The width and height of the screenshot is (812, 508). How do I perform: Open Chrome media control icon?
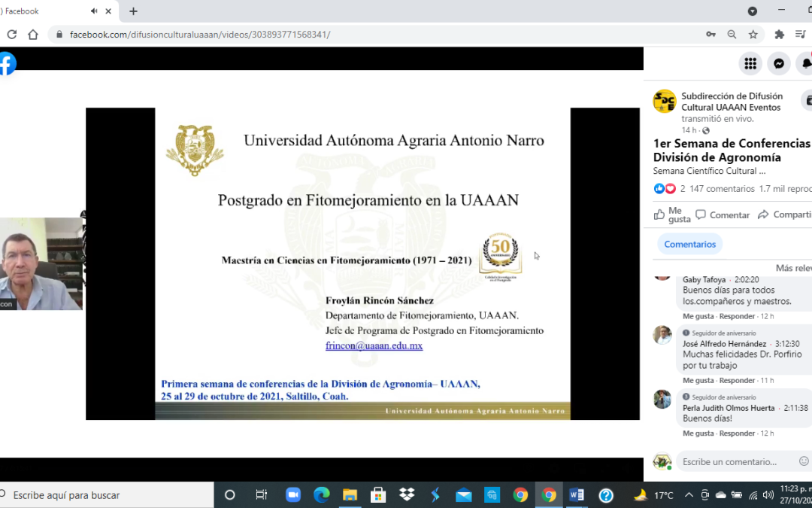point(801,35)
